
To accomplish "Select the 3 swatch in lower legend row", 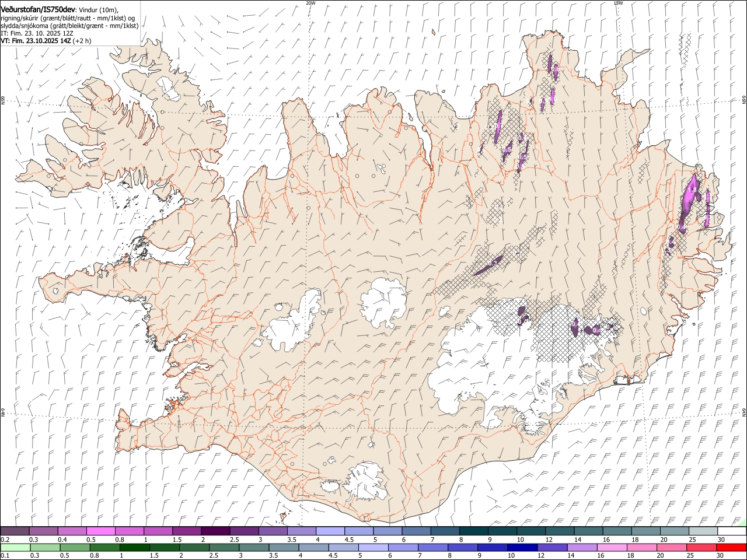I will (x=254, y=548).
